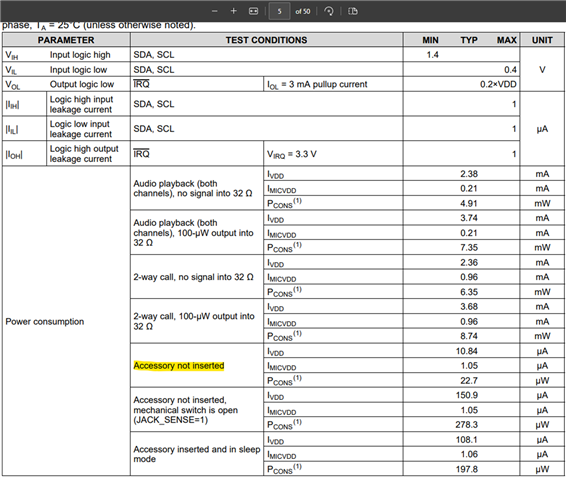Click 'Audio playback, 100-µW output' condition text

coord(193,233)
